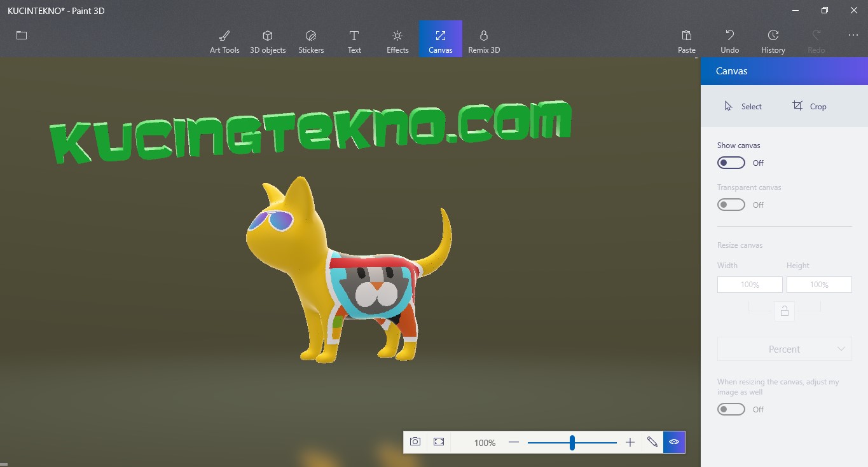Screen dimensions: 868x467
Task: Open the Stickers panel
Action: point(311,39)
